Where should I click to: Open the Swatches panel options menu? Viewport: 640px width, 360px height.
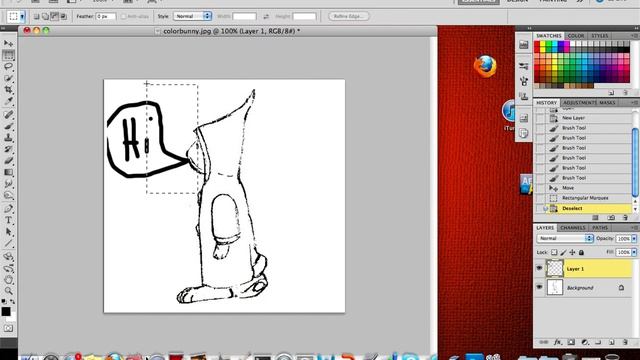pos(635,36)
